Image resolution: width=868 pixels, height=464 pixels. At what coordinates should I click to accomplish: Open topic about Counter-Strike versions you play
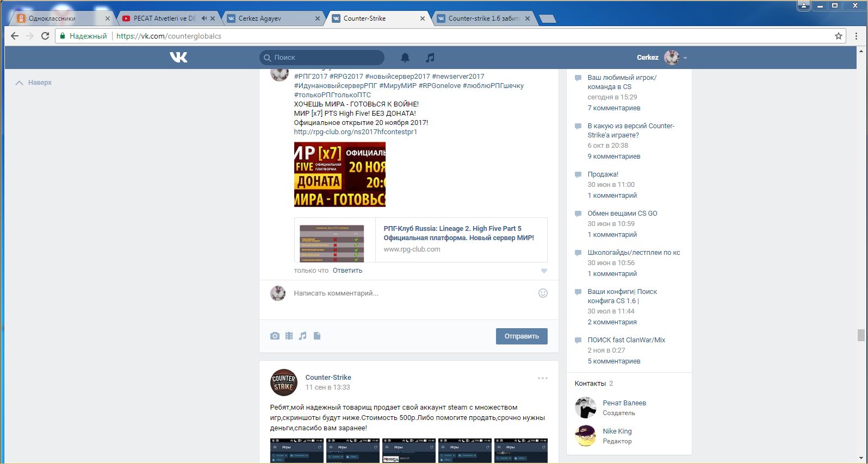[631, 130]
